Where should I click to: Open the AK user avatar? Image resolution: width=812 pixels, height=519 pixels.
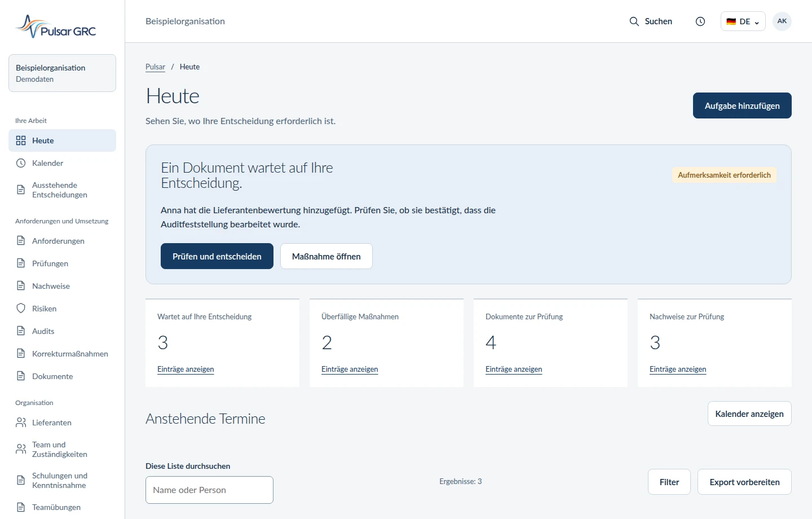coord(782,21)
